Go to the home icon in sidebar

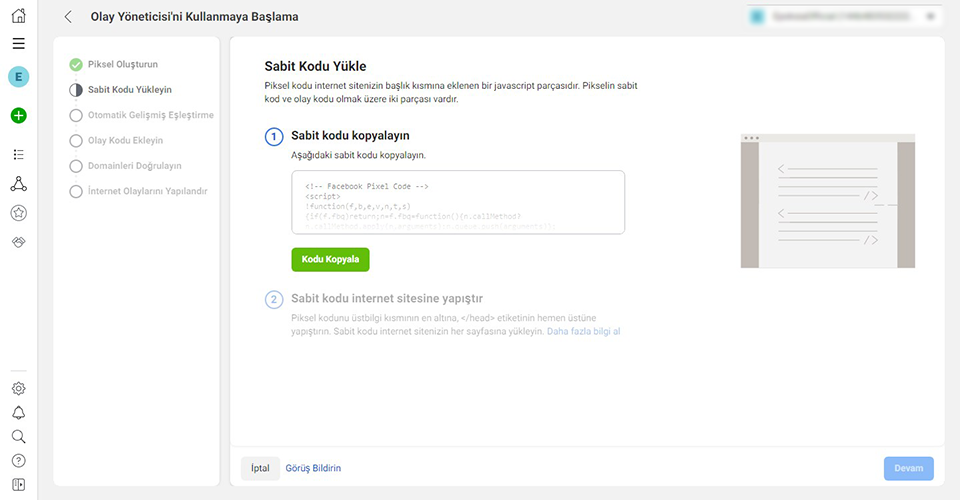pyautogui.click(x=18, y=16)
